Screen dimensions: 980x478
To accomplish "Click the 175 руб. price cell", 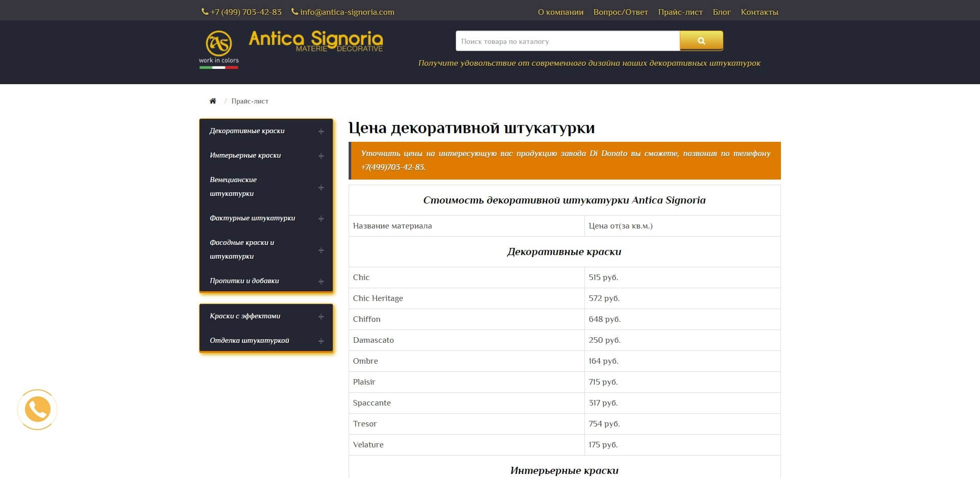I will [x=682, y=445].
